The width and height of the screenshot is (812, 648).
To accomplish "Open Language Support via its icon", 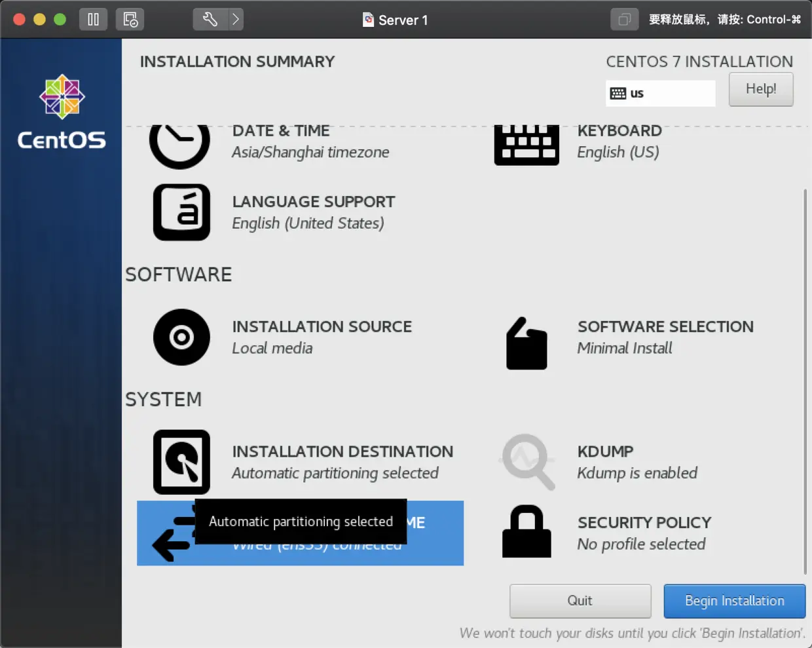I will tap(181, 212).
